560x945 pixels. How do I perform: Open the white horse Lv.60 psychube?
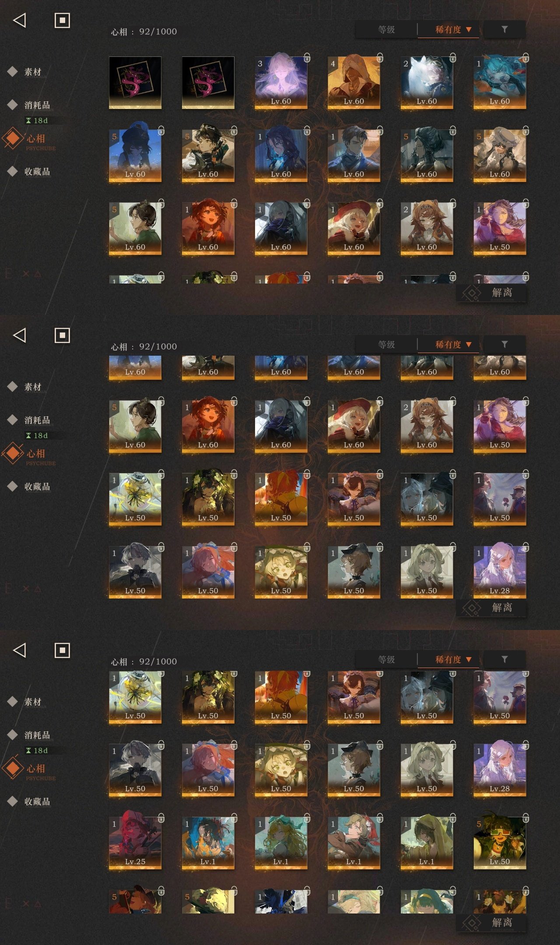[427, 82]
